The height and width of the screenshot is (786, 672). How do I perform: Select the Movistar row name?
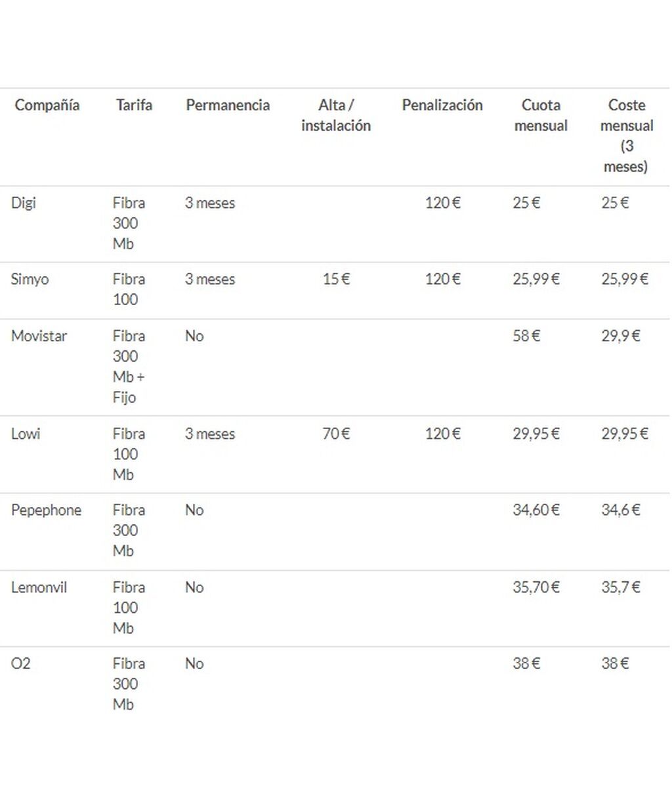tap(39, 336)
